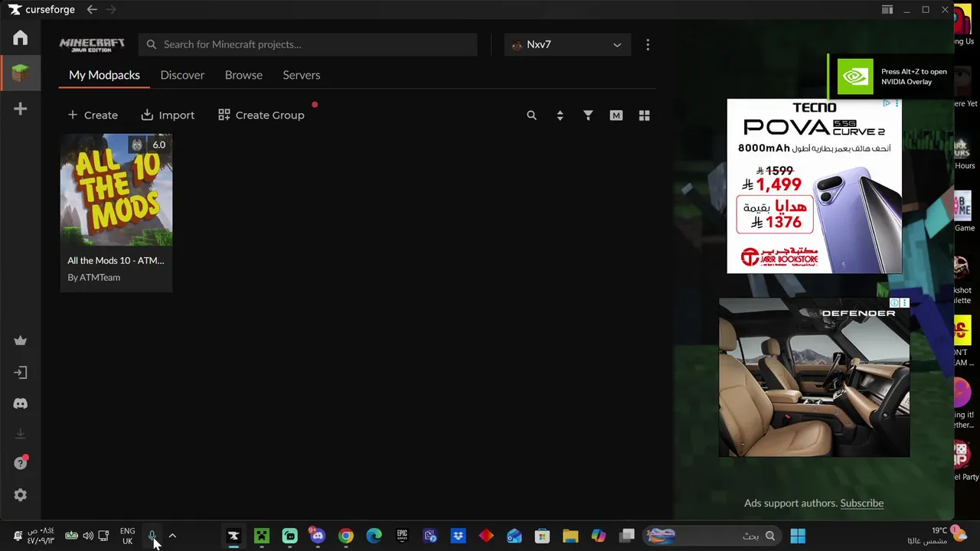Viewport: 980px width, 551px height.
Task: Click the Create button
Action: pyautogui.click(x=93, y=116)
